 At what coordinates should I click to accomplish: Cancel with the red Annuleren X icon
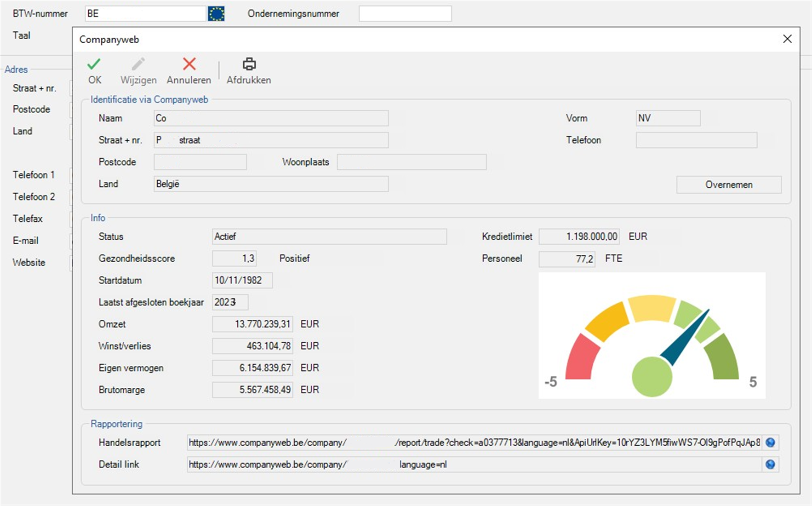[x=189, y=64]
